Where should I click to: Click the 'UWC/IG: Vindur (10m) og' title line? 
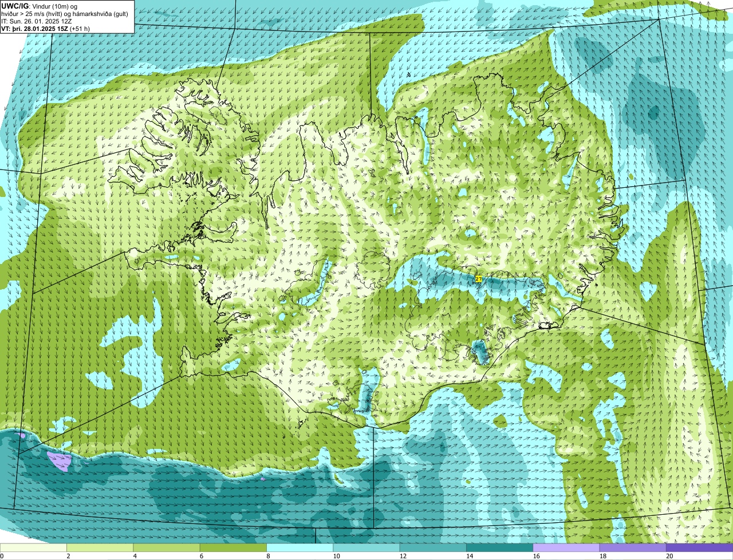39,6
